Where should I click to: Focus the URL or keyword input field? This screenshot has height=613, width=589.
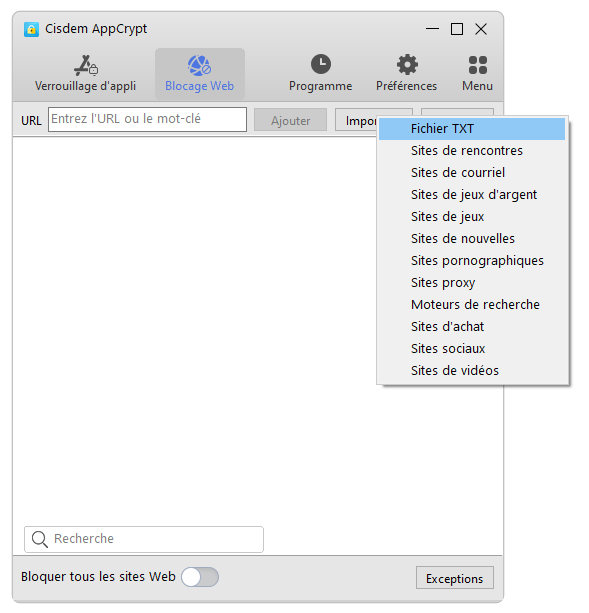click(147, 119)
